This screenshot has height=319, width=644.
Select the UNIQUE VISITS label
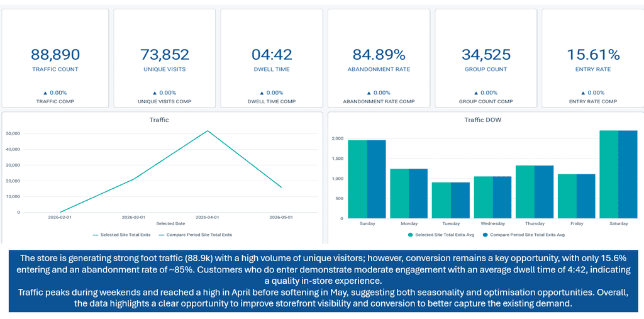pyautogui.click(x=164, y=69)
